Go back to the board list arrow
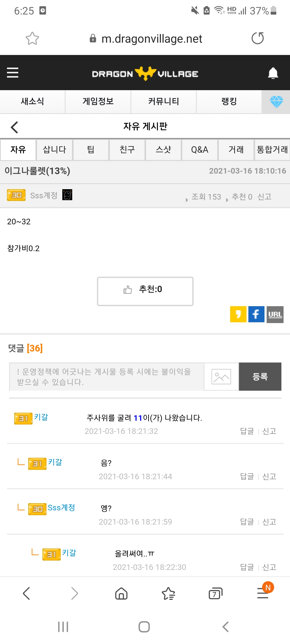 click(15, 127)
